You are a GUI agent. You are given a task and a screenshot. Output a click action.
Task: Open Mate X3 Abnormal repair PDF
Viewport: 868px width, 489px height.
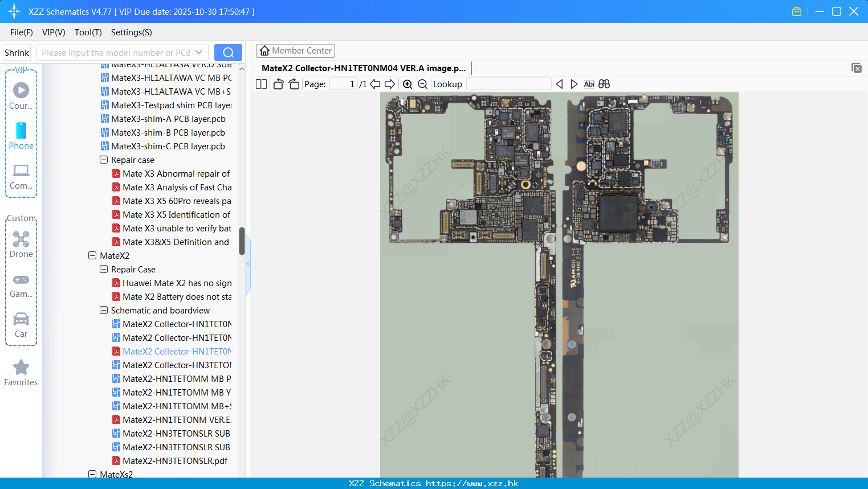pyautogui.click(x=171, y=174)
